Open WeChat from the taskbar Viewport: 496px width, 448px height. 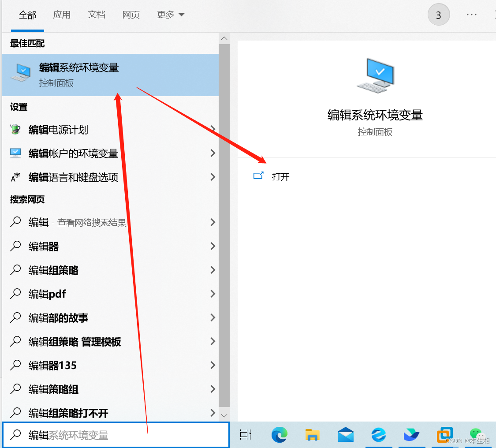(x=477, y=434)
